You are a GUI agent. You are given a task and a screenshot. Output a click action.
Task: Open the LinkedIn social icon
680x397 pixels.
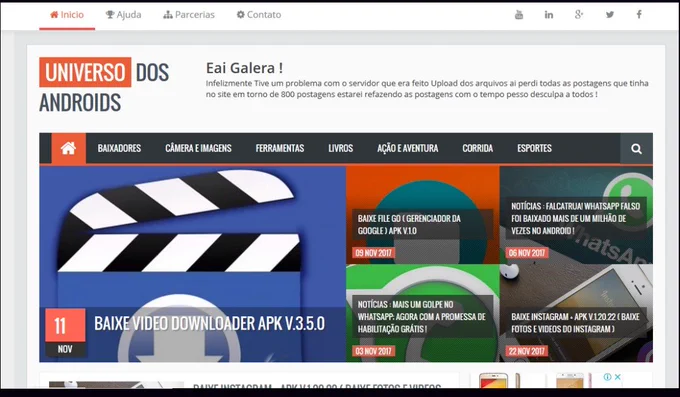pyautogui.click(x=549, y=15)
